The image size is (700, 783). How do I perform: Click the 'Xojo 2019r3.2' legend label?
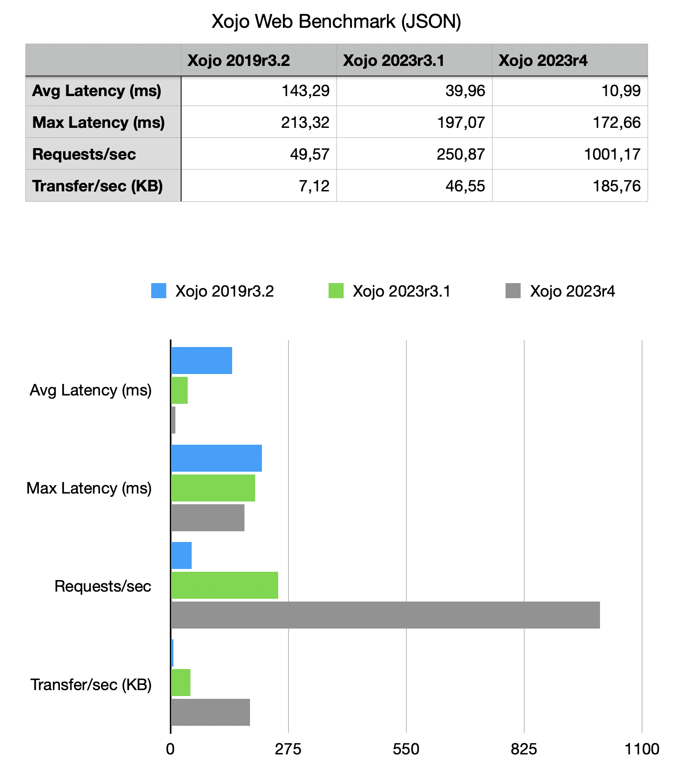click(225, 291)
